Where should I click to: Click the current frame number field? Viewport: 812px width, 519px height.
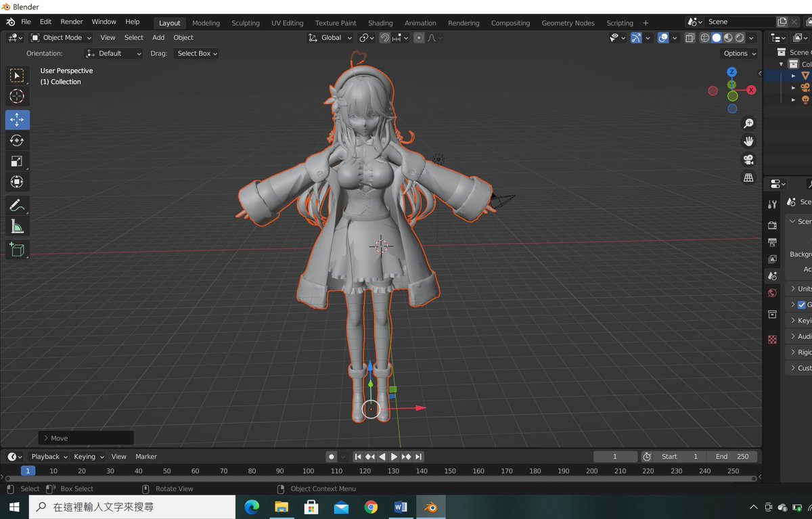[x=615, y=457]
